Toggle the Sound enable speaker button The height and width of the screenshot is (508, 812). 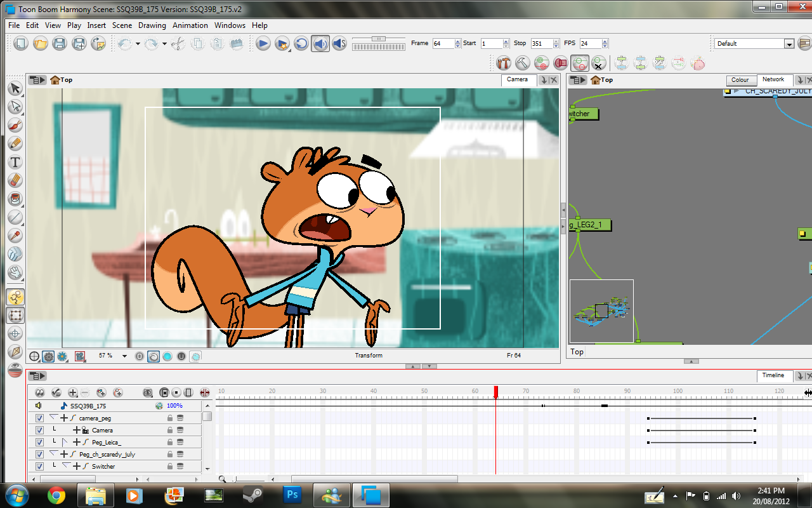[320, 44]
